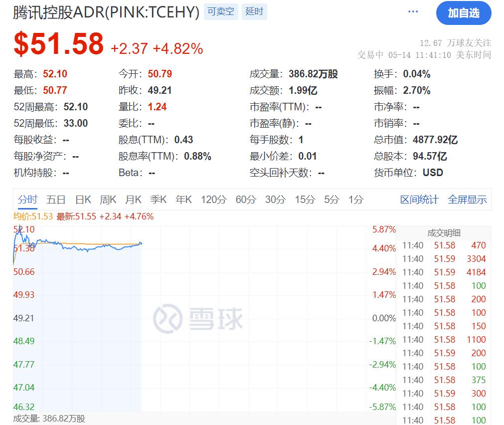Click the 均价:51.53 average price label
Image resolution: width=504 pixels, height=425 pixels.
(x=33, y=216)
